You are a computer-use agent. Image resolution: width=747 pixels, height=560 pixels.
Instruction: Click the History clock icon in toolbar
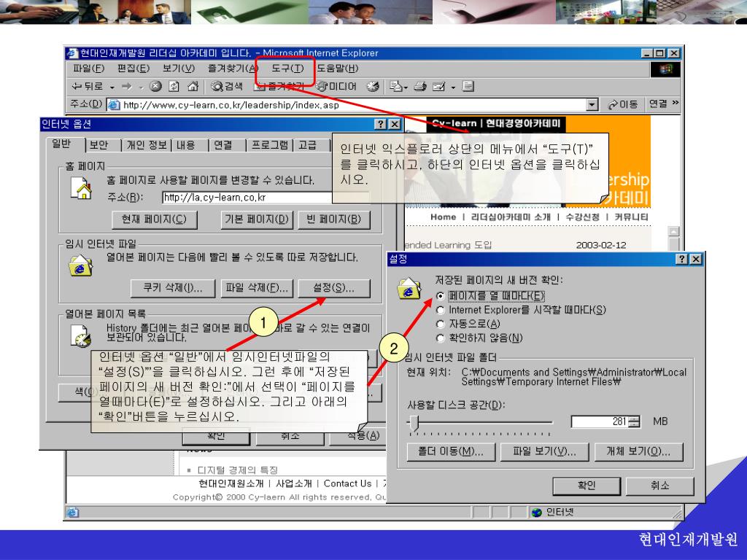[x=373, y=86]
